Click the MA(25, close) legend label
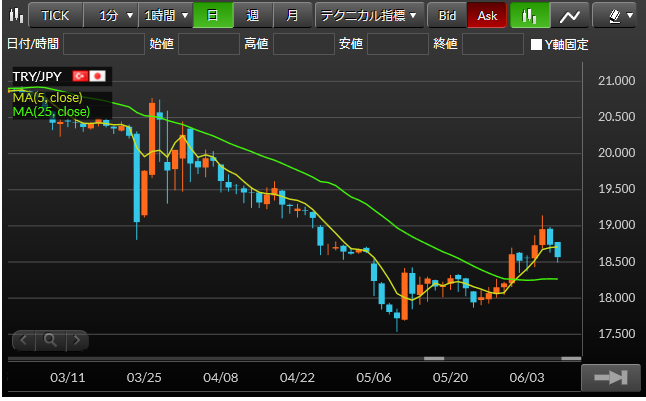The width and height of the screenshot is (646, 401). pos(51,111)
